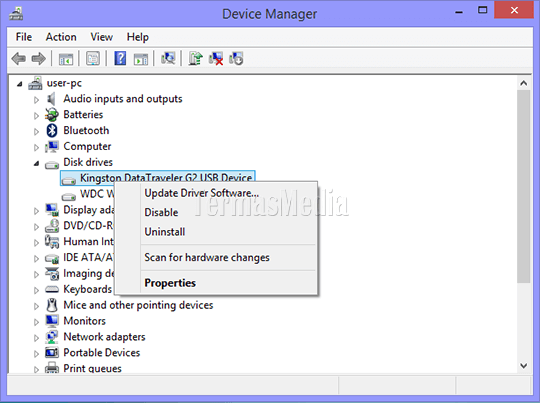Click Update Driver Software toolbar icon
The image size is (540, 403).
pos(195,59)
